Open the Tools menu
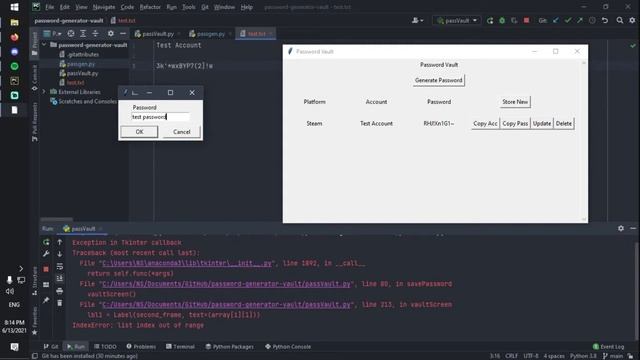 188,7
